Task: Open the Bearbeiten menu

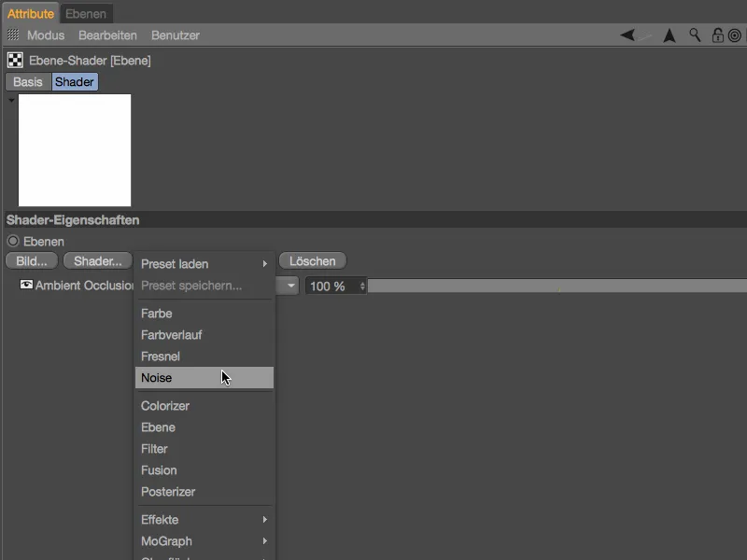Action: (107, 35)
